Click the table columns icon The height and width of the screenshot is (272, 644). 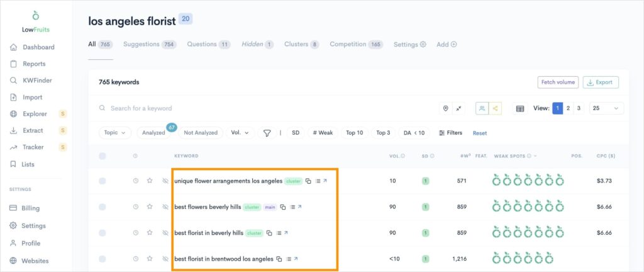click(520, 108)
